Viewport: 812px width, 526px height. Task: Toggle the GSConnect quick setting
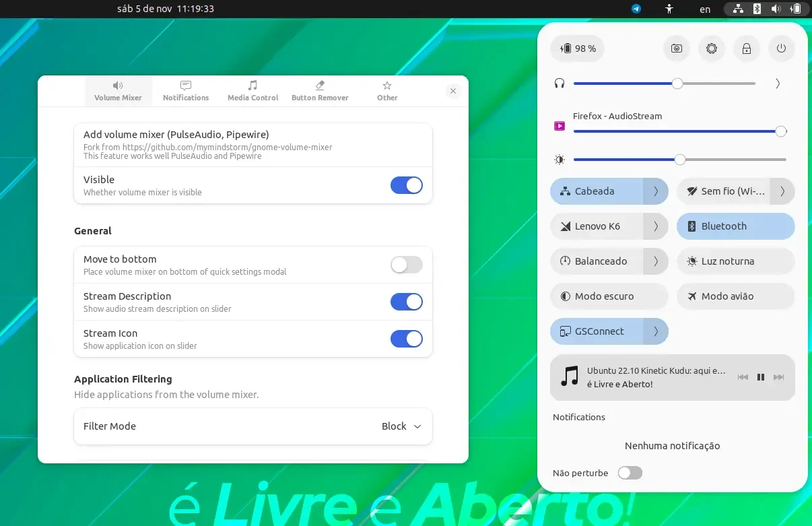597,331
